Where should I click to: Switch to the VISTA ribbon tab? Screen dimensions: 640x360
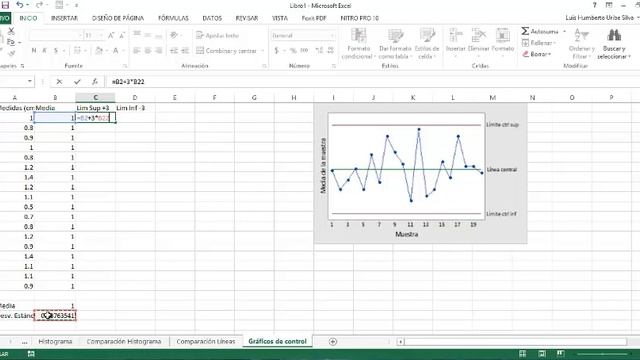(280, 18)
